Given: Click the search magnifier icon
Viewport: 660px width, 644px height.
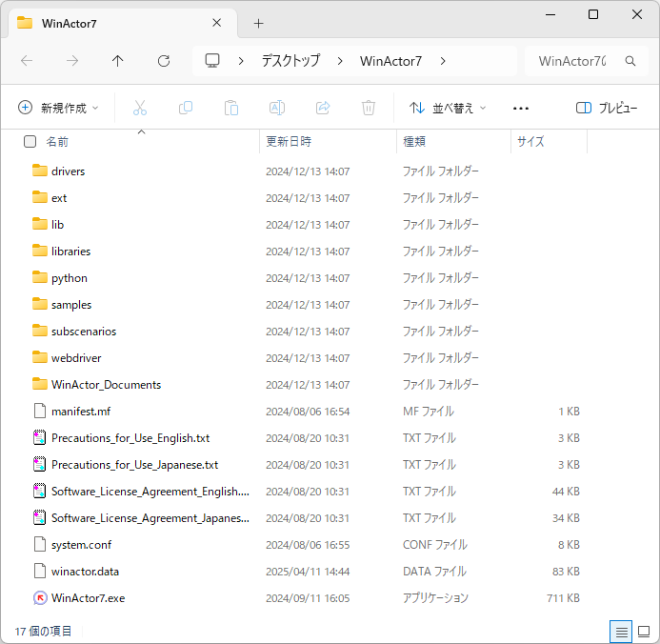Looking at the screenshot, I should pos(630,61).
